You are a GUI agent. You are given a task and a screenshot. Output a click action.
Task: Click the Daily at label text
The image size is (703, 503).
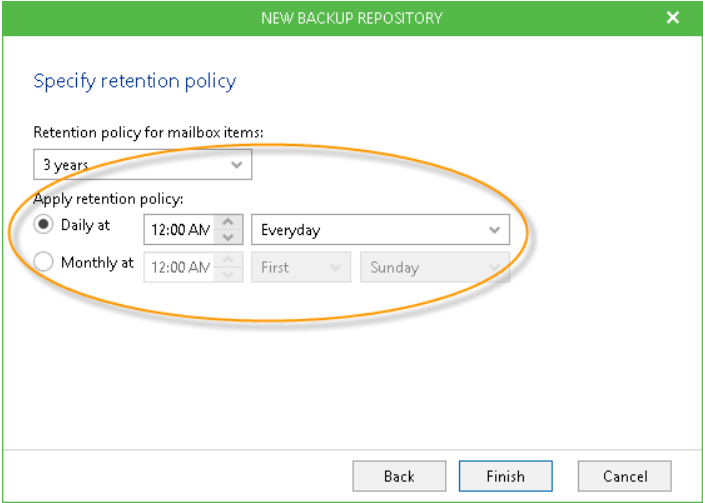pyautogui.click(x=85, y=225)
